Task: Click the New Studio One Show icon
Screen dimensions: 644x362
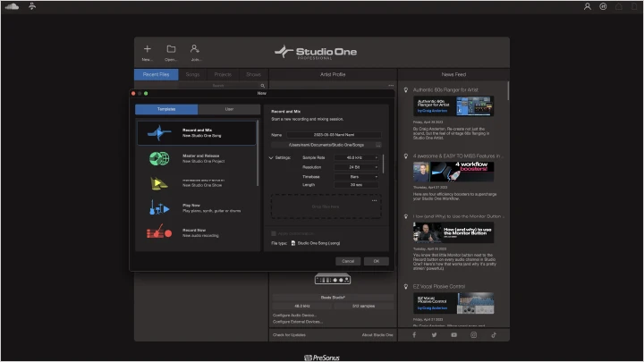Action: (158, 183)
